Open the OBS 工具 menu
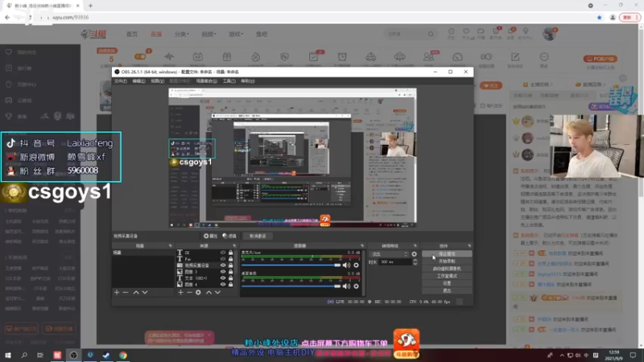This screenshot has width=644, height=362. pyautogui.click(x=229, y=81)
